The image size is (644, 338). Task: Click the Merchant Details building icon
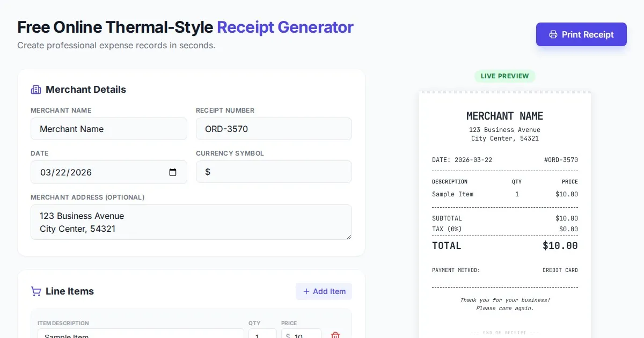click(36, 90)
